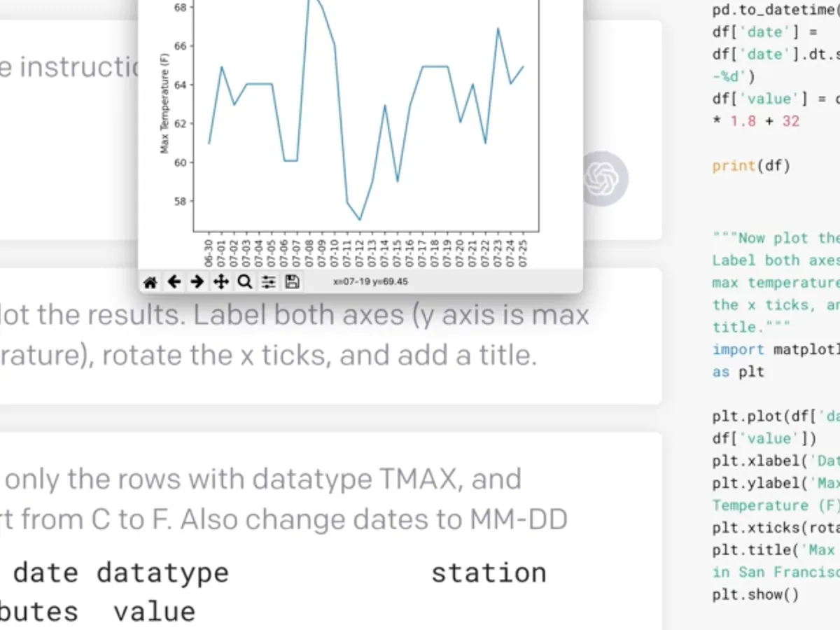Click 'Label both axes (y axis is max' prompt text
The image size is (840, 630).
pos(391,316)
